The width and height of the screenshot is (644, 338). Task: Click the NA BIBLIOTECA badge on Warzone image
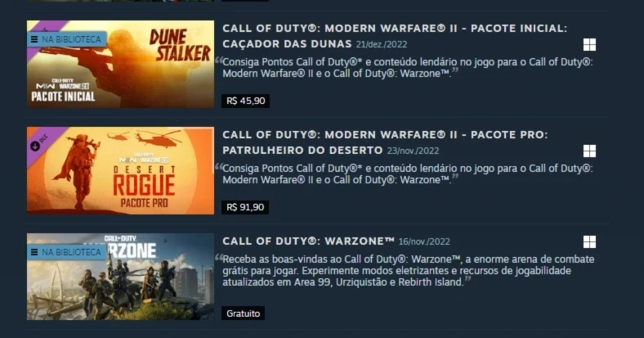coord(67,252)
